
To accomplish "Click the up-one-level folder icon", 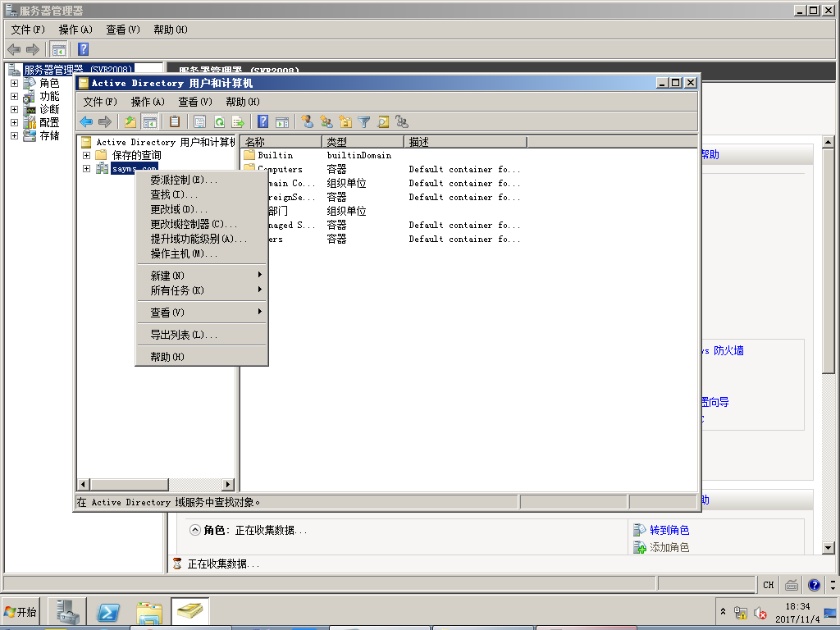I will pyautogui.click(x=130, y=122).
